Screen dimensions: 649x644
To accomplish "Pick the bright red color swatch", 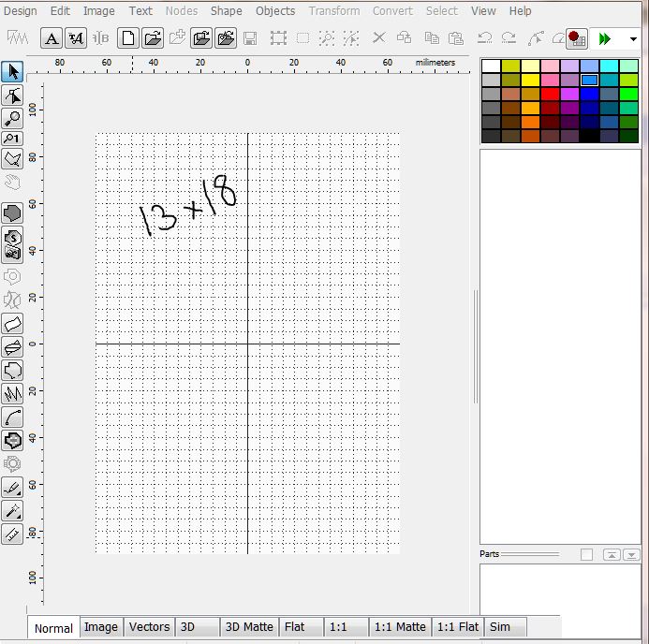I will coord(550,94).
